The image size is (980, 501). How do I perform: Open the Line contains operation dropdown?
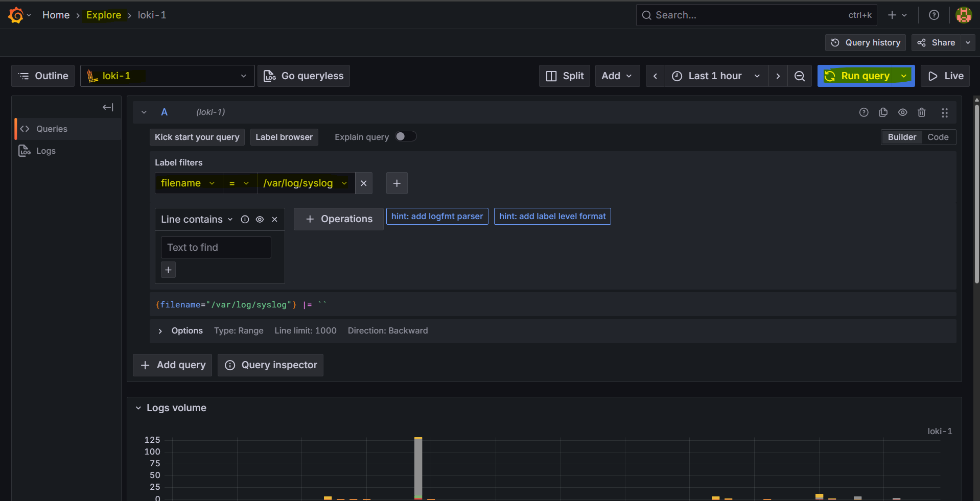197,220
